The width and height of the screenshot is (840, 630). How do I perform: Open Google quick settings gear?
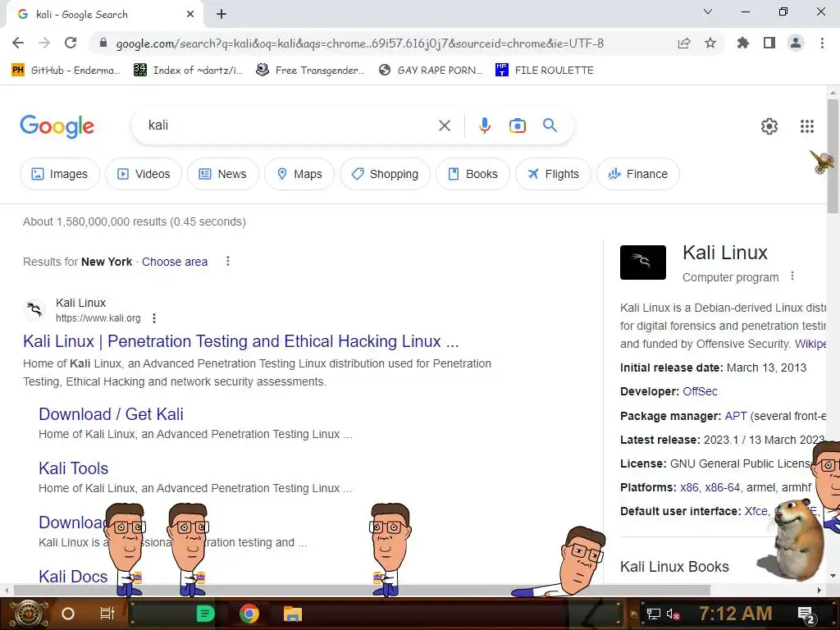769,126
